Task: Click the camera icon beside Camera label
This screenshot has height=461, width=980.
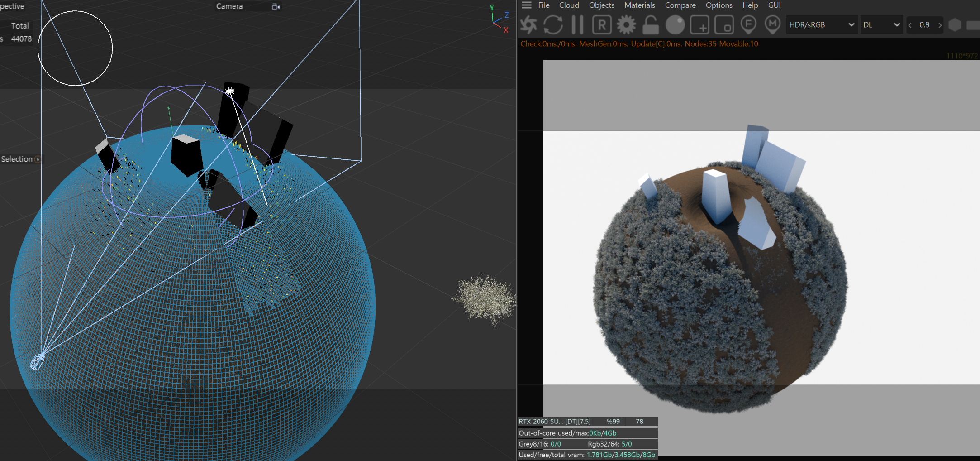Action: 276,6
